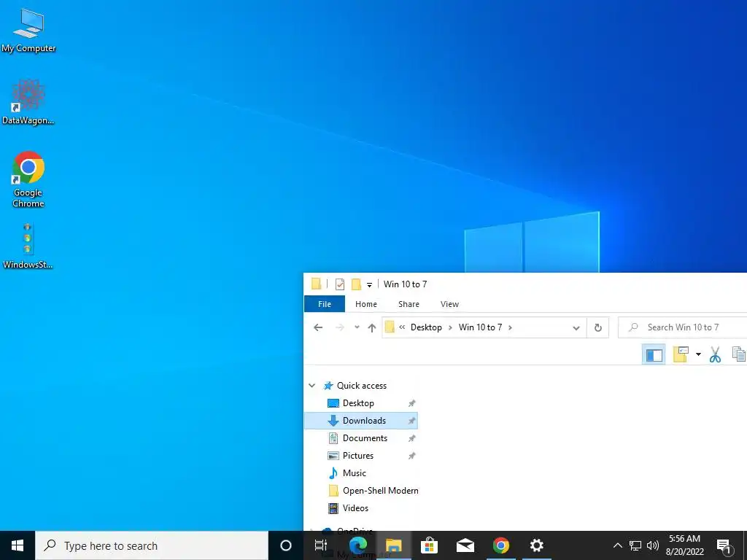The height and width of the screenshot is (560, 747).
Task: Click the Cut scissors icon
Action: point(715,354)
